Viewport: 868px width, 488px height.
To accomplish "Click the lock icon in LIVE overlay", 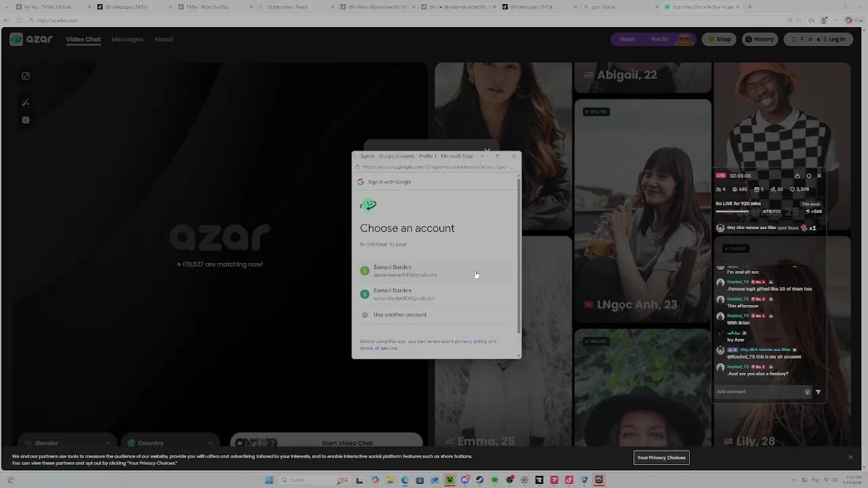I will (797, 176).
